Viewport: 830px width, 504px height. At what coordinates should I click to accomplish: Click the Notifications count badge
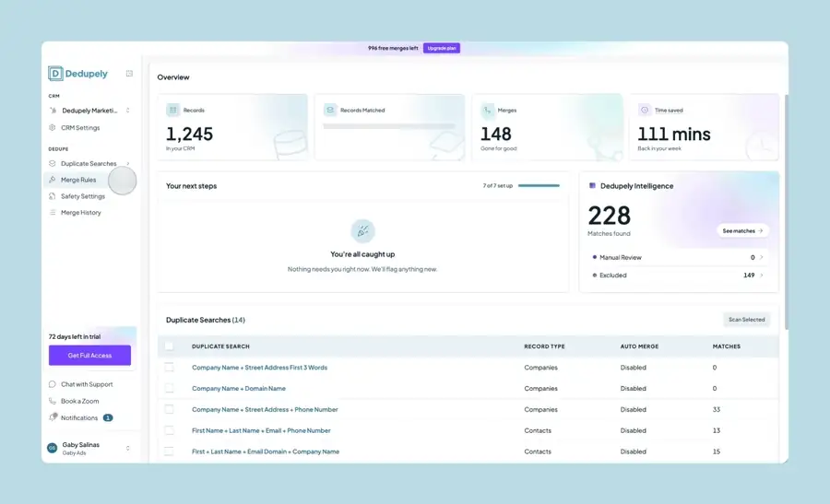tap(108, 417)
